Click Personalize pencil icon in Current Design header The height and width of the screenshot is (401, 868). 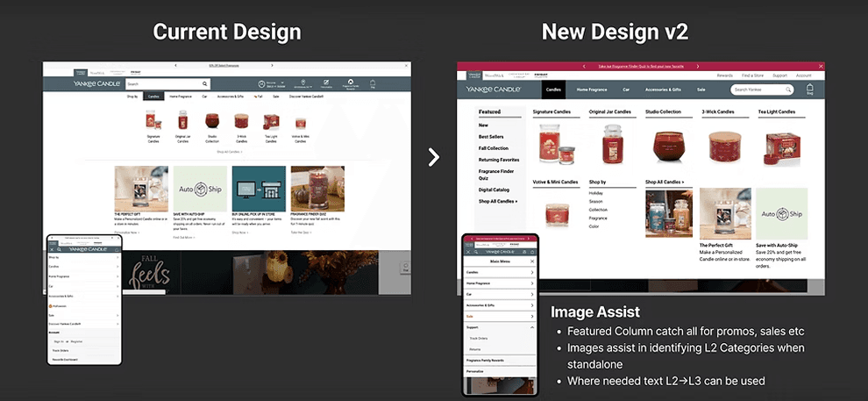[x=326, y=82]
